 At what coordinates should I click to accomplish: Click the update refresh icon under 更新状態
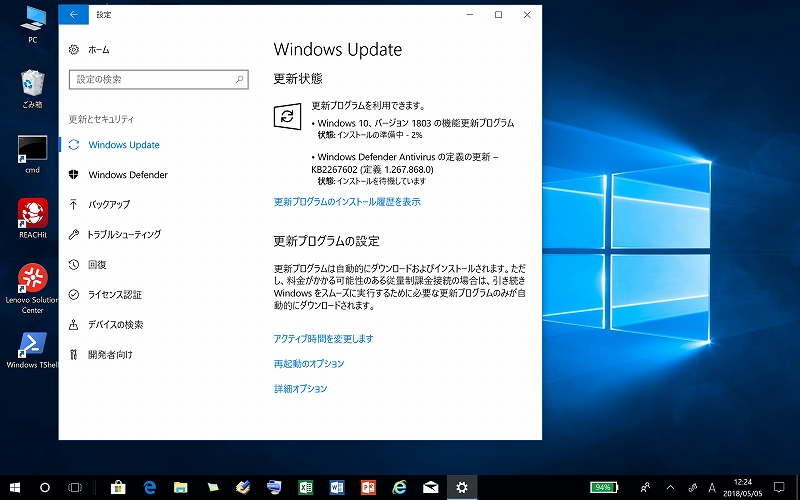(287, 116)
